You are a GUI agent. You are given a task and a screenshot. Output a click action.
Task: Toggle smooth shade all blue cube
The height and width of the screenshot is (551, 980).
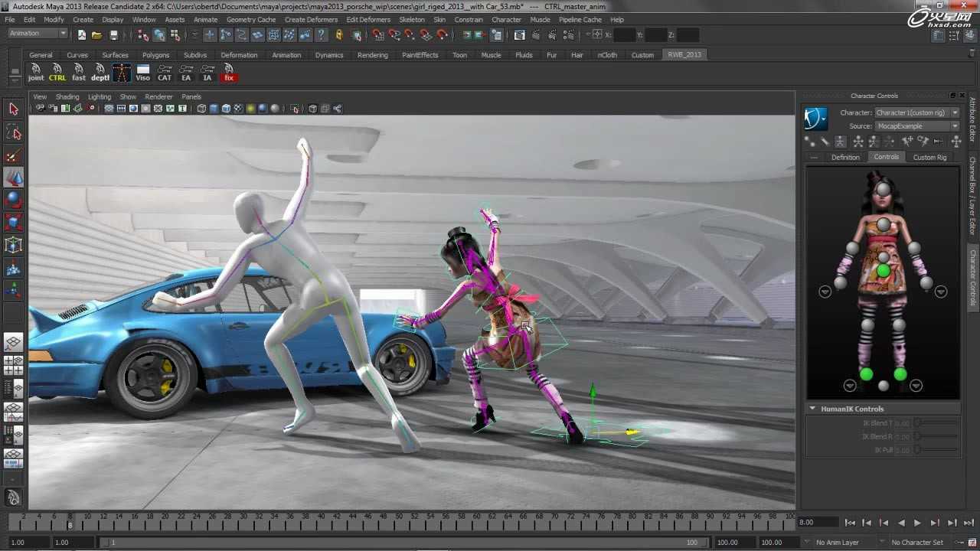click(214, 109)
